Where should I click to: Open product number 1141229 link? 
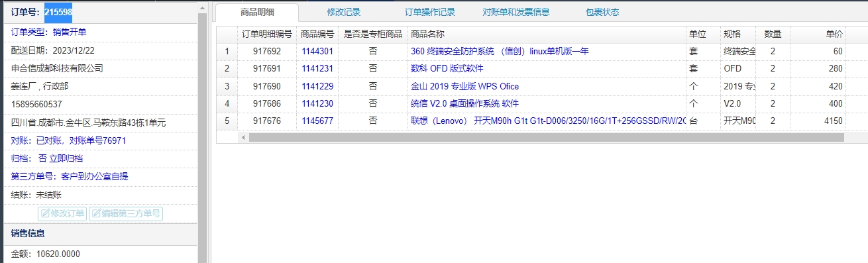[x=317, y=86]
